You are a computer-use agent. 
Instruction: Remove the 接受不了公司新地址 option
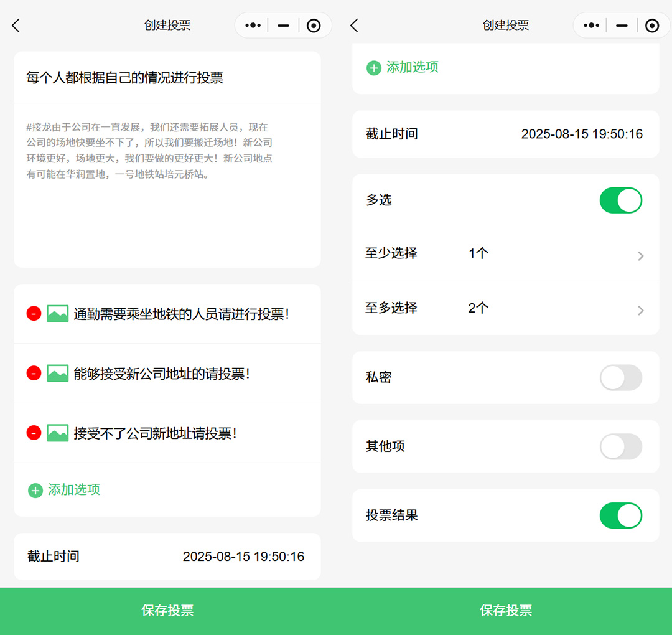point(34,433)
